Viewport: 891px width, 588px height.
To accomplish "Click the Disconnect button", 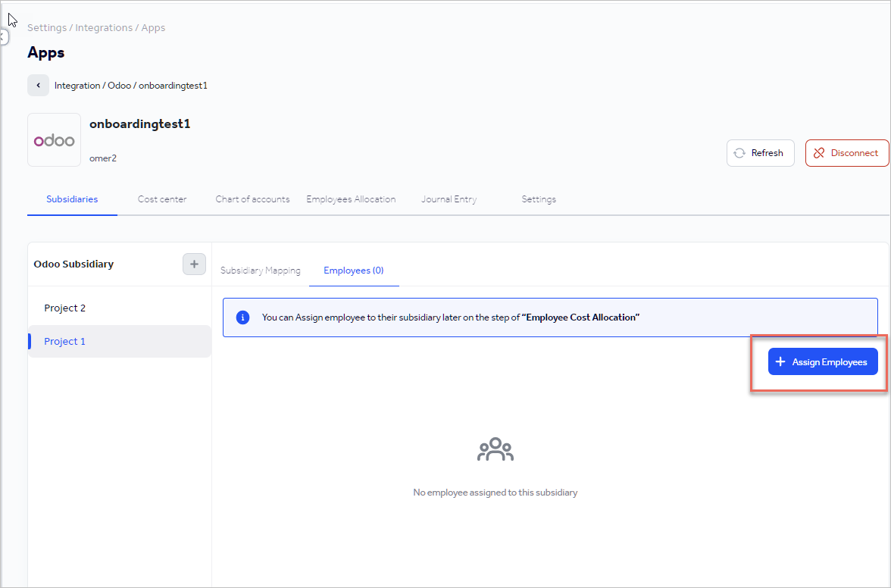I will (x=846, y=152).
